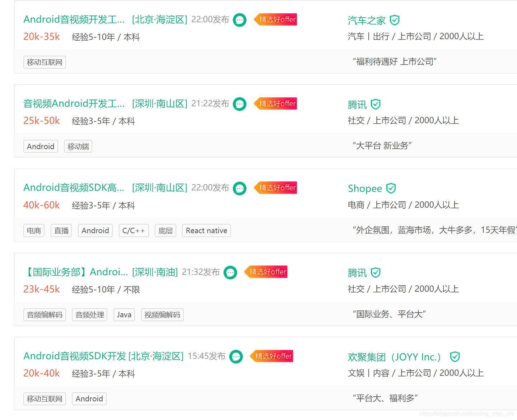Screen dimensions: 517x420
Task: Open 腾讯 company link in 23k-45k listing
Action: pyautogui.click(x=357, y=273)
